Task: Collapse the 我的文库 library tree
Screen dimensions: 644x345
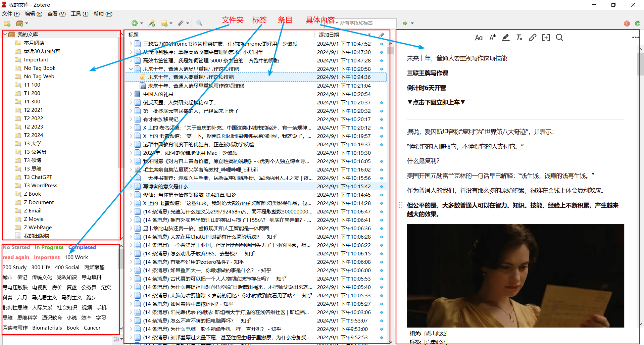Action: coord(5,35)
